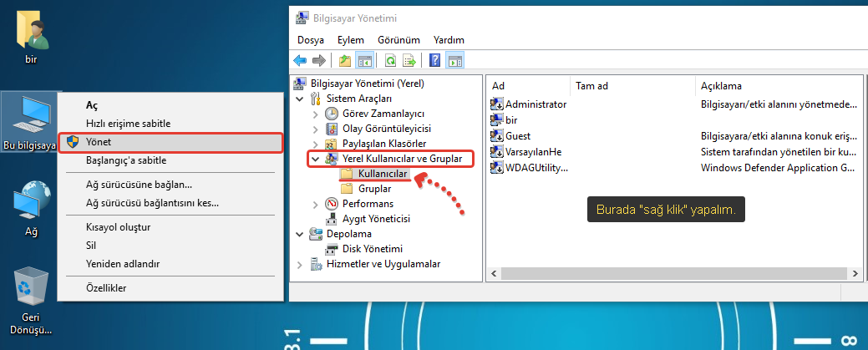
Task: Select the Gruplar folder in tree
Action: pos(374,189)
